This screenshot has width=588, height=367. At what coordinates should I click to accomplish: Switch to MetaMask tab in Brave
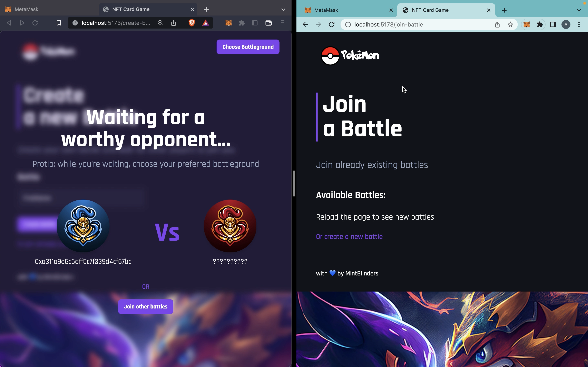click(49, 9)
